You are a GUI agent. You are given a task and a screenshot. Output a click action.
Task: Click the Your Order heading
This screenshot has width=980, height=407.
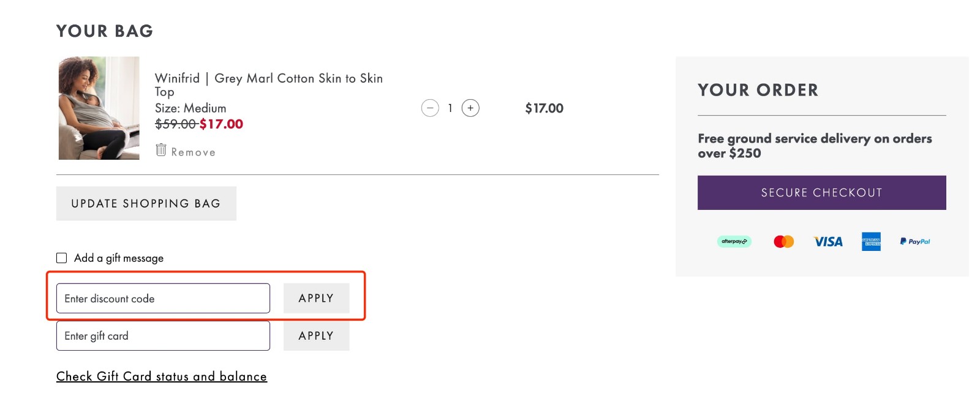758,90
